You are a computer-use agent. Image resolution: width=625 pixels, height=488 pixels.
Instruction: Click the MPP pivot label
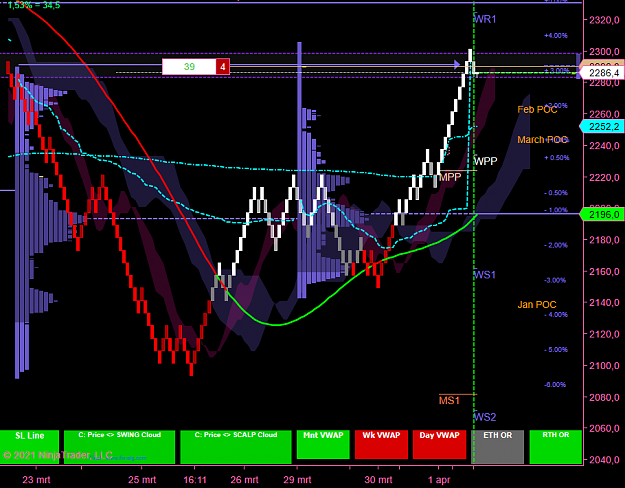pos(450,177)
